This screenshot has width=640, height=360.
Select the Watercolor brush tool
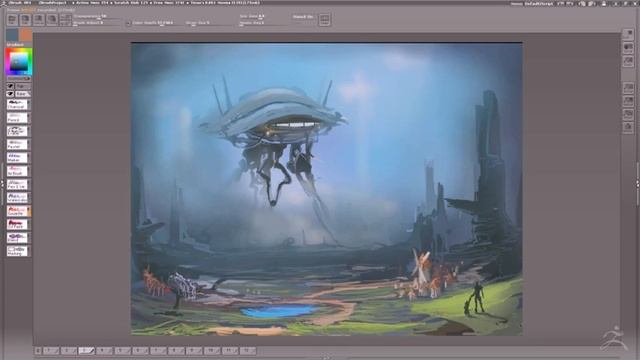[x=17, y=198]
